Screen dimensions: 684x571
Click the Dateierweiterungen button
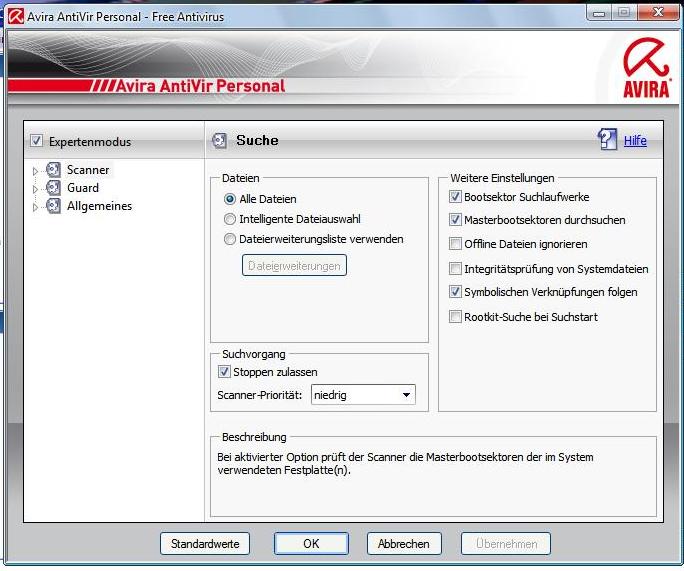tap(294, 265)
